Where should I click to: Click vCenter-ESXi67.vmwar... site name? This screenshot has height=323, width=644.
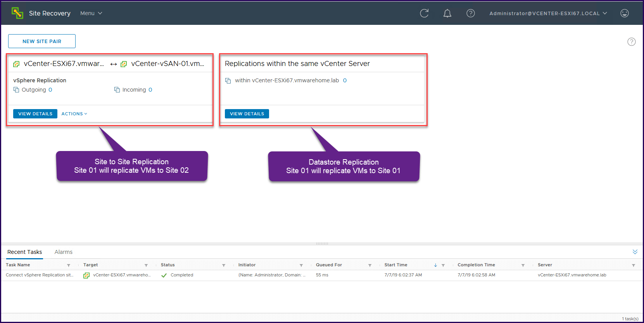click(64, 64)
